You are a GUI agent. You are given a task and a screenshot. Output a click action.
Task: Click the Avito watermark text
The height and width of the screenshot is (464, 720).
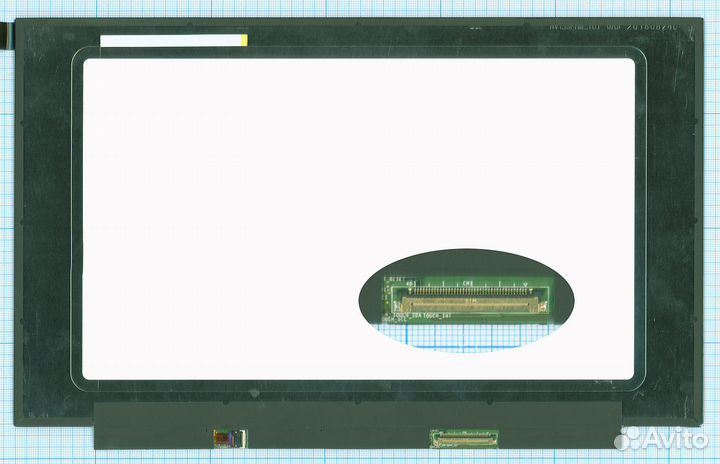click(674, 441)
